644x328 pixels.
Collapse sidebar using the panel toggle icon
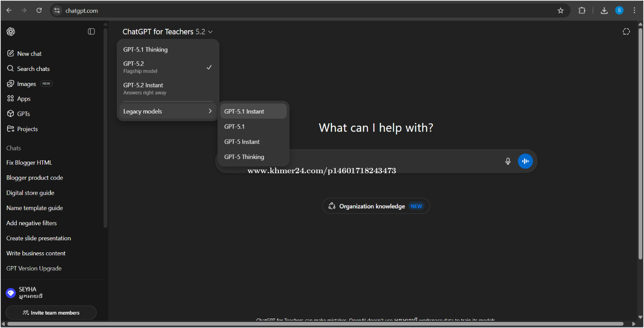91,31
